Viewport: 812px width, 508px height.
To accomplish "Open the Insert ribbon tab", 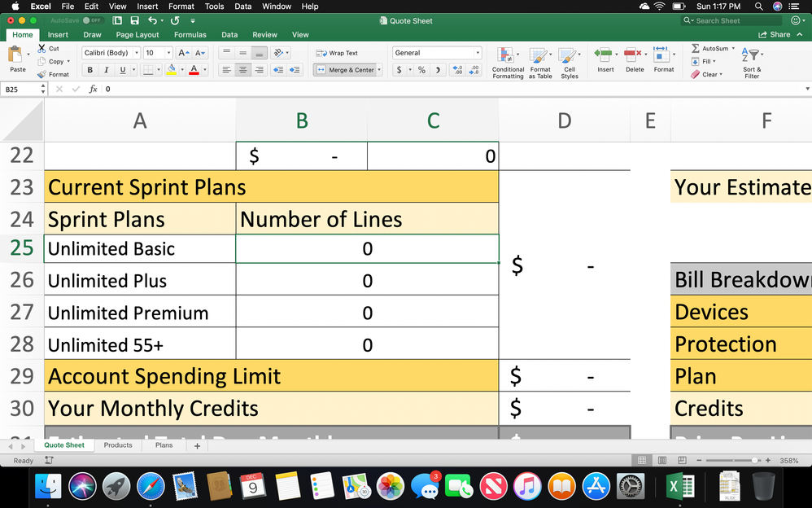I will [58, 35].
